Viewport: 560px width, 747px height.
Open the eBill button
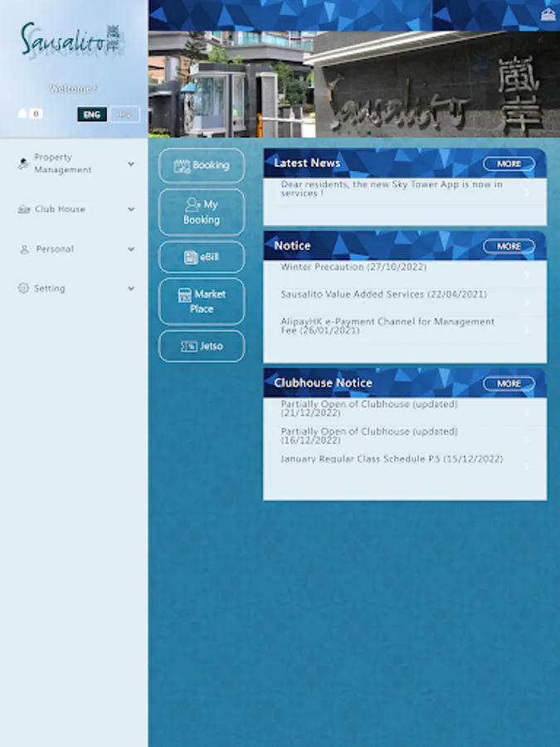point(202,256)
